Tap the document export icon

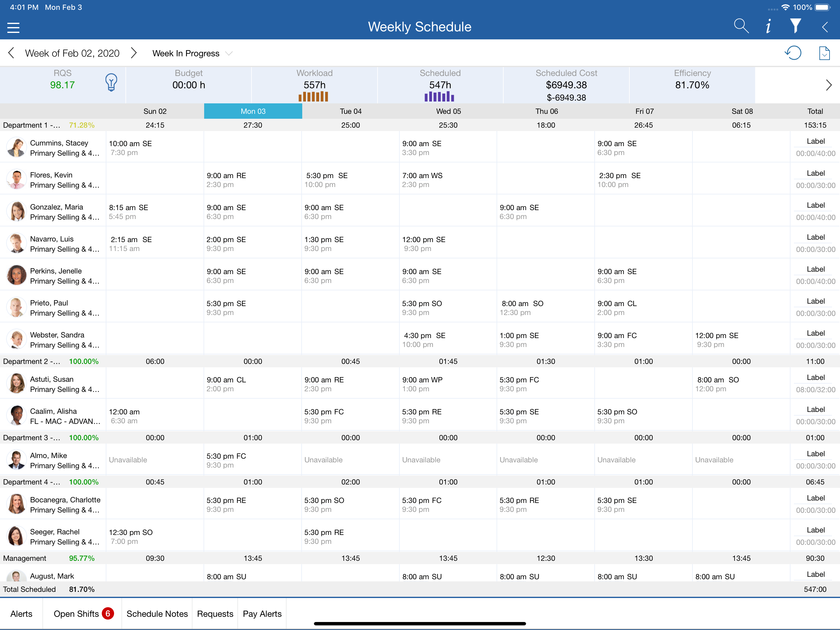click(824, 53)
